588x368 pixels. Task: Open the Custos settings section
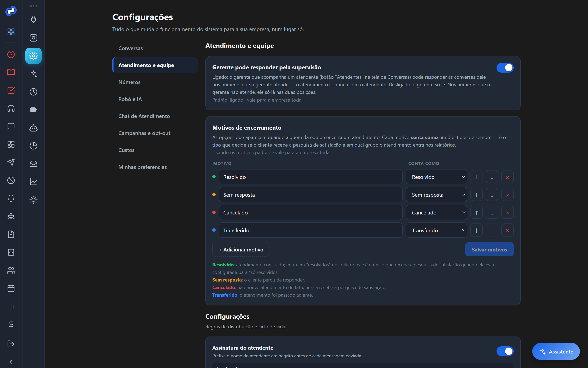155,150
